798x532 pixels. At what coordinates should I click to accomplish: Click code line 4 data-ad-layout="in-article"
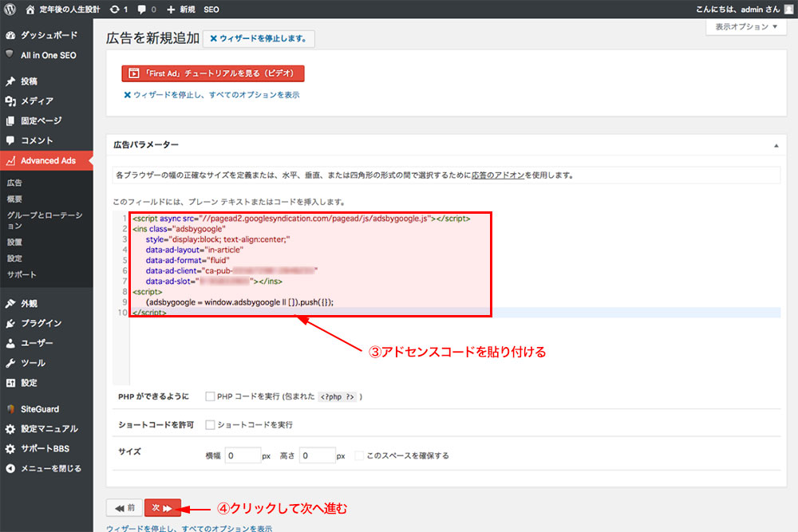pyautogui.click(x=195, y=250)
